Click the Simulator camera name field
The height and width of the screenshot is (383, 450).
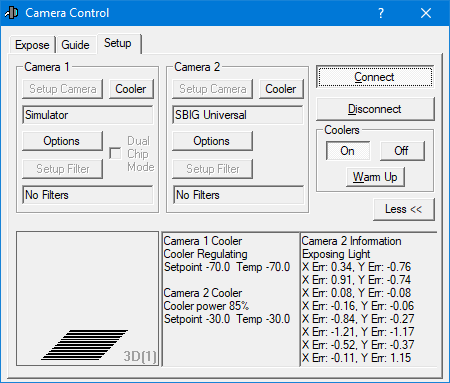tap(87, 115)
